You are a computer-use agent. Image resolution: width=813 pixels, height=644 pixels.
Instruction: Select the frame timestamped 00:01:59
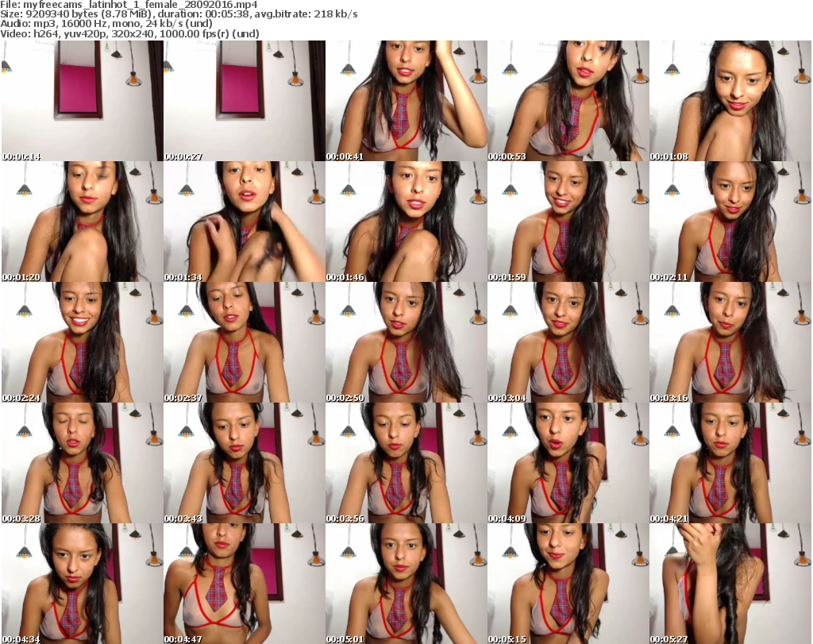[568, 222]
